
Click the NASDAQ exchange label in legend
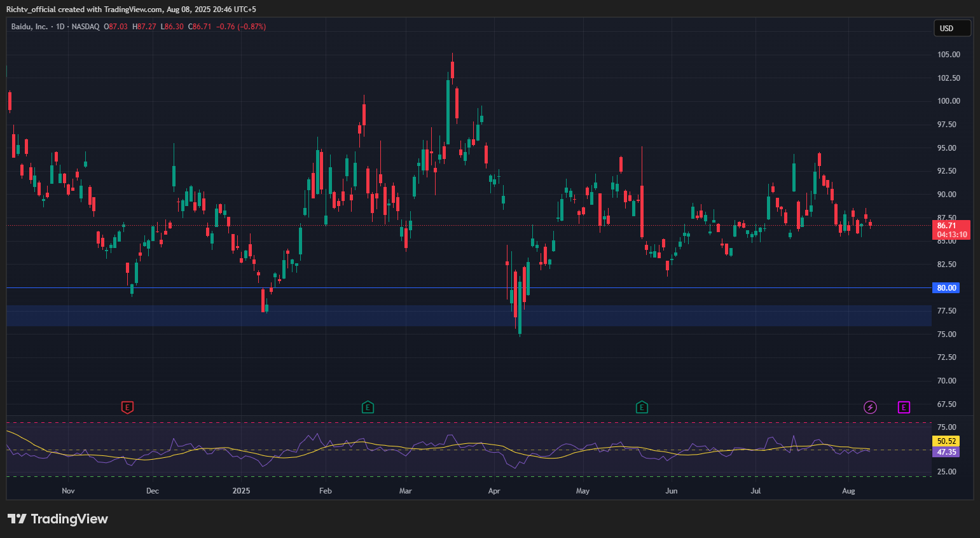click(x=85, y=27)
